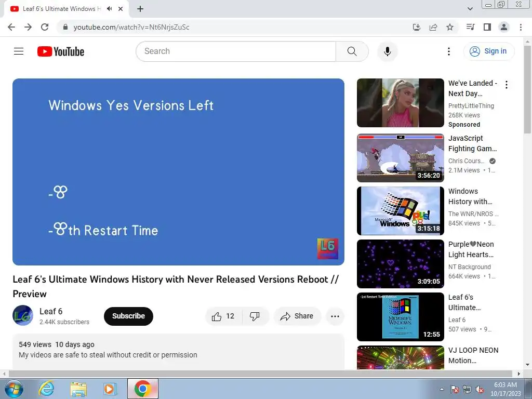The width and height of the screenshot is (532, 399).
Task: Open PrettyLittleThing sponsored video thumbnail
Action: click(401, 103)
